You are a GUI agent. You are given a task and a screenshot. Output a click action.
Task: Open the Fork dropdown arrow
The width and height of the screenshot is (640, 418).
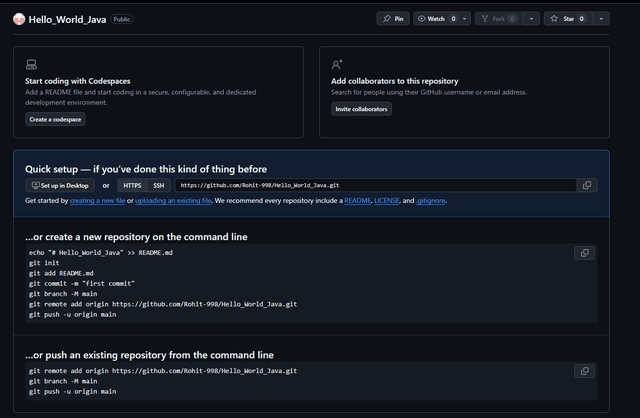pos(531,19)
